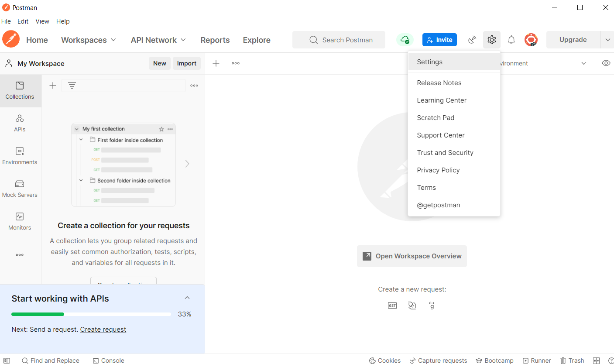Select Release Notes from the menu
614x364 pixels.
[454, 83]
